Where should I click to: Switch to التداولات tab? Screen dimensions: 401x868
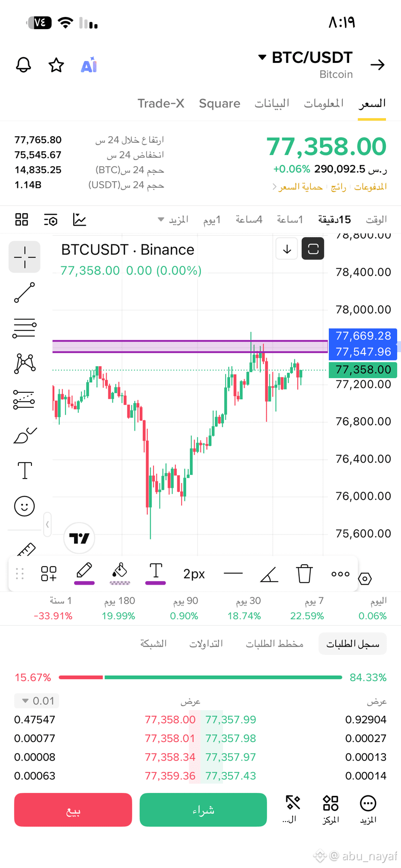point(206,644)
